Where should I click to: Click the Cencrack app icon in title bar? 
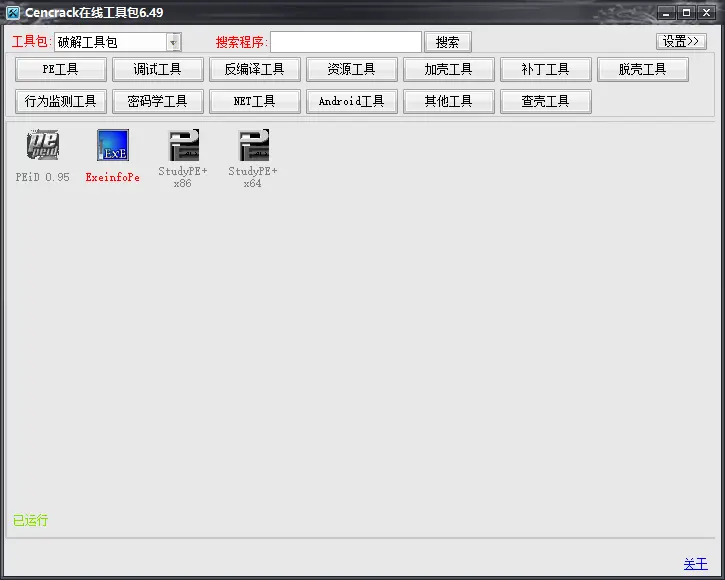13,12
